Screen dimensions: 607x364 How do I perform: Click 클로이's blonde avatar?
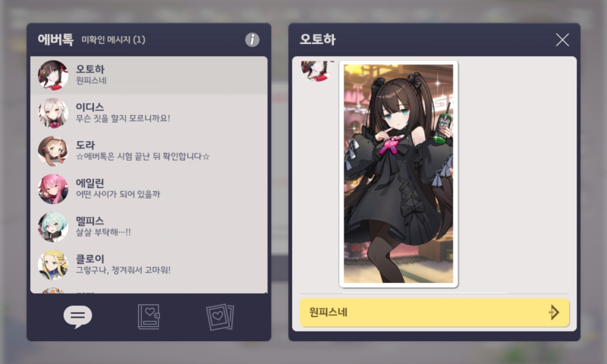point(53,265)
